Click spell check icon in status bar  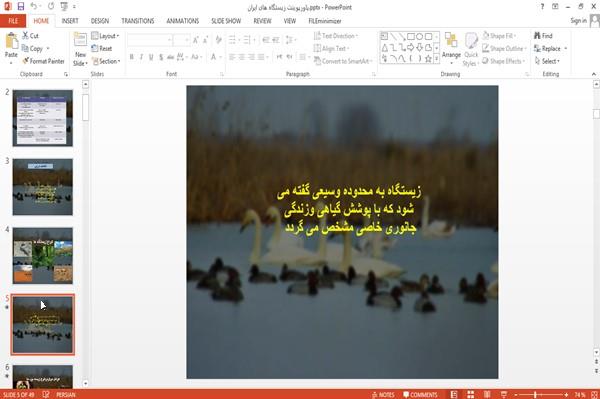click(x=46, y=395)
